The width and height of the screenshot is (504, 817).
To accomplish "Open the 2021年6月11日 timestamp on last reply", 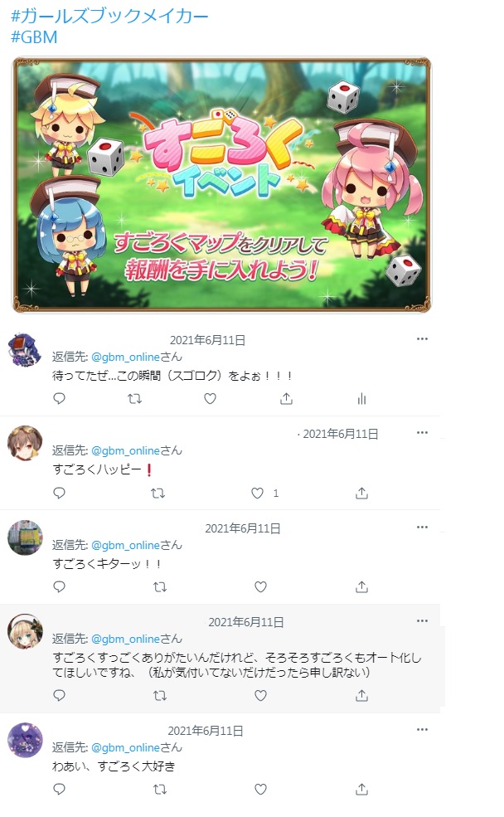I will pos(205,731).
